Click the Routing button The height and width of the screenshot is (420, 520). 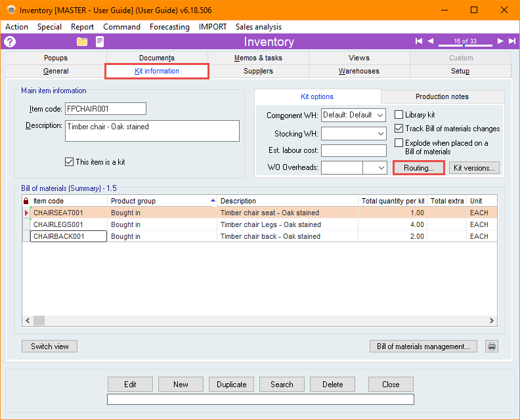point(419,168)
